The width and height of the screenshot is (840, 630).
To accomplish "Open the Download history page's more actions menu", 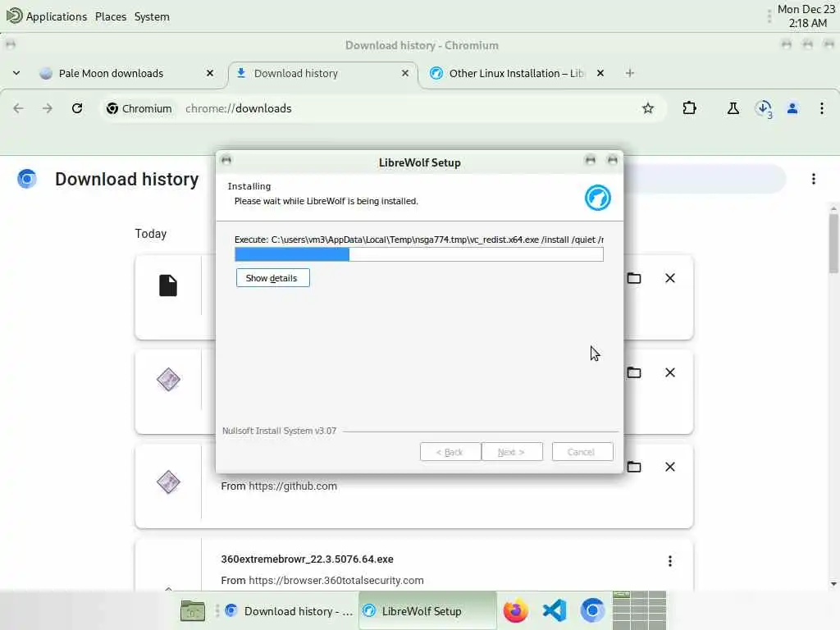I will pos(813,179).
